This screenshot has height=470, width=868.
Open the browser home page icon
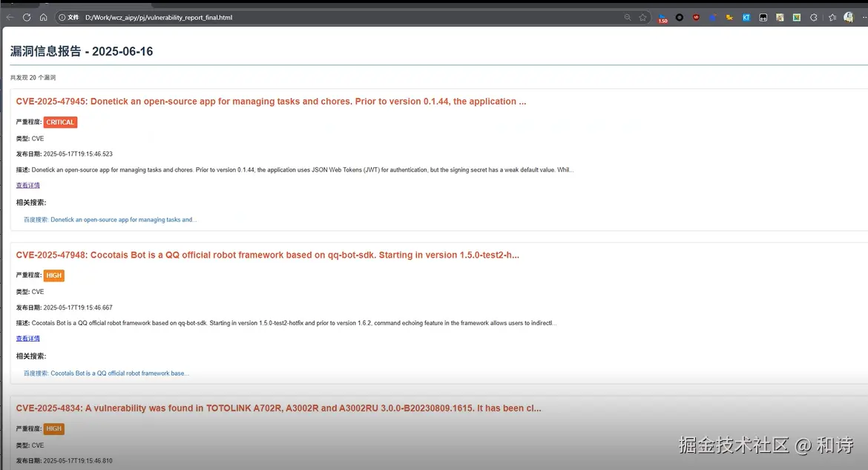coord(43,18)
